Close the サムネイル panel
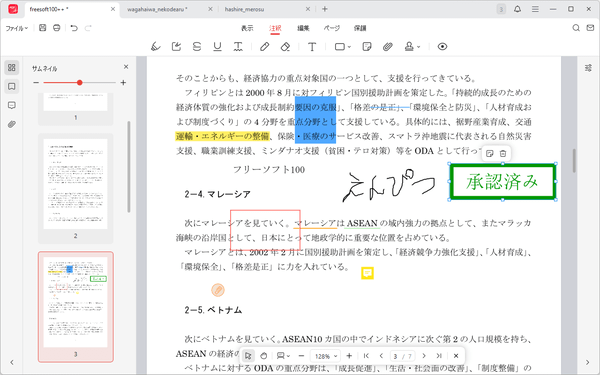The image size is (600, 375). (126, 67)
